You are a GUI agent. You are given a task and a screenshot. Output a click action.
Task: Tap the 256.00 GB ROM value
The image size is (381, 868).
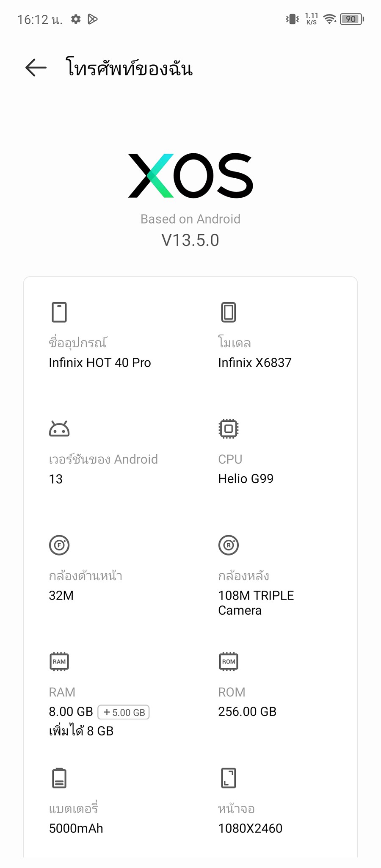247,712
